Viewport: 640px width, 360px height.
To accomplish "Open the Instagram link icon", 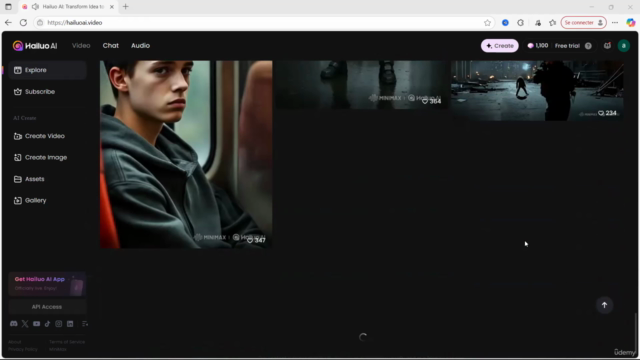I will click(59, 324).
